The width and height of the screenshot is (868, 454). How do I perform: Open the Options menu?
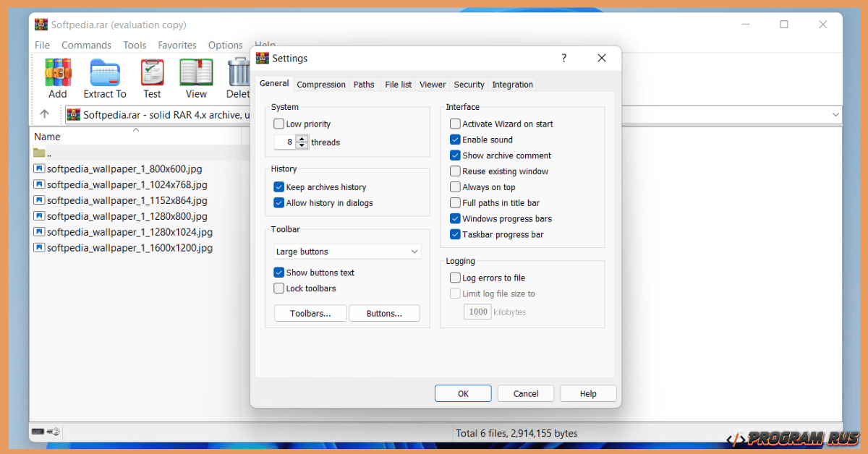(225, 45)
